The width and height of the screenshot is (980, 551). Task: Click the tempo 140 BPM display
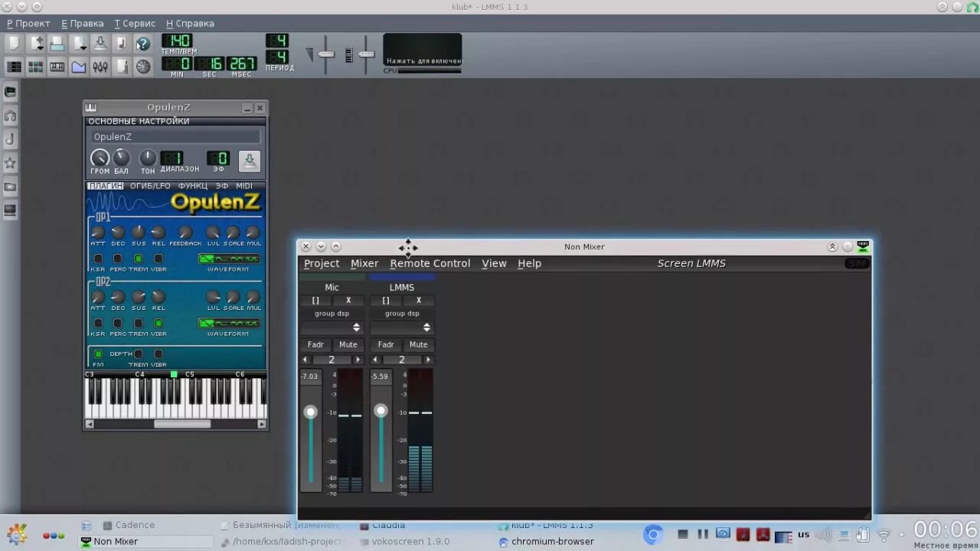177,41
